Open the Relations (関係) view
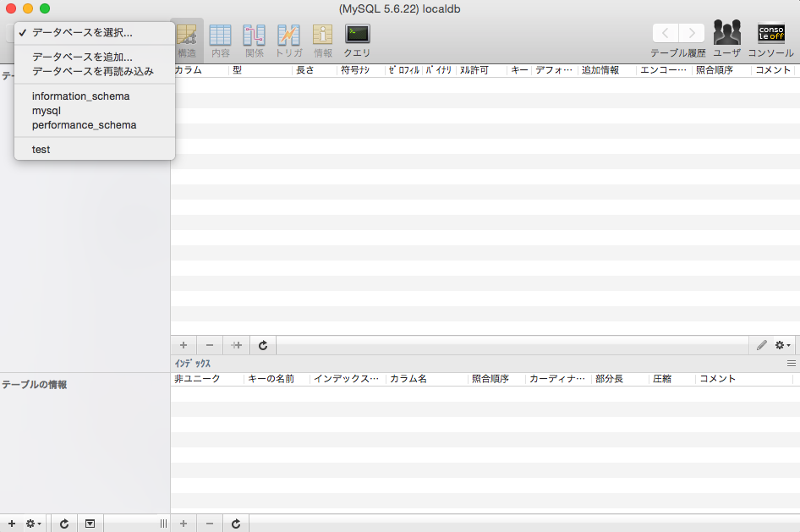 254,41
